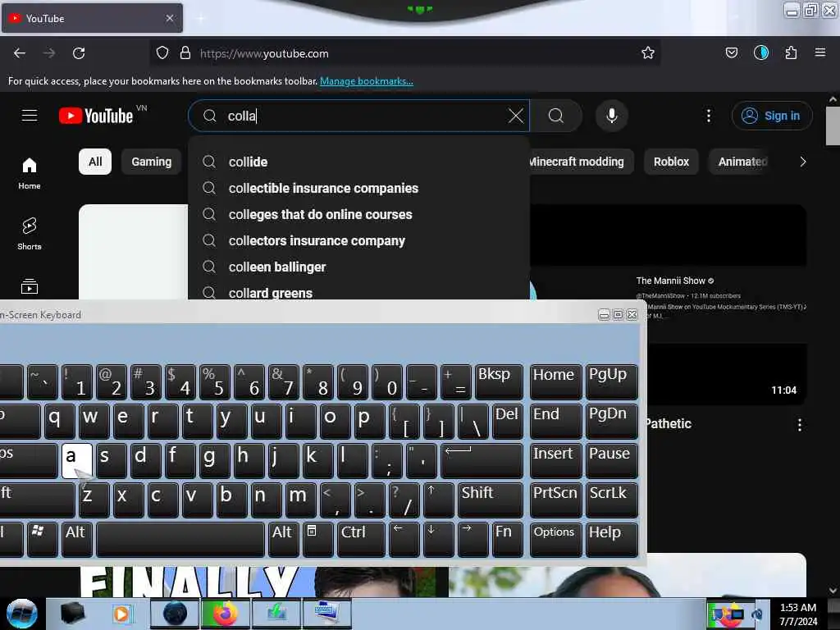Open Firefox extensions puzzle icon
Image resolution: width=840 pixels, height=630 pixels.
[x=791, y=53]
